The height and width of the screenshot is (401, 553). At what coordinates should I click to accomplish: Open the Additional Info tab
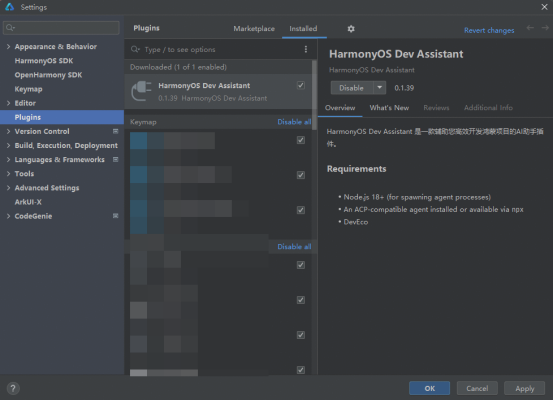(488, 108)
